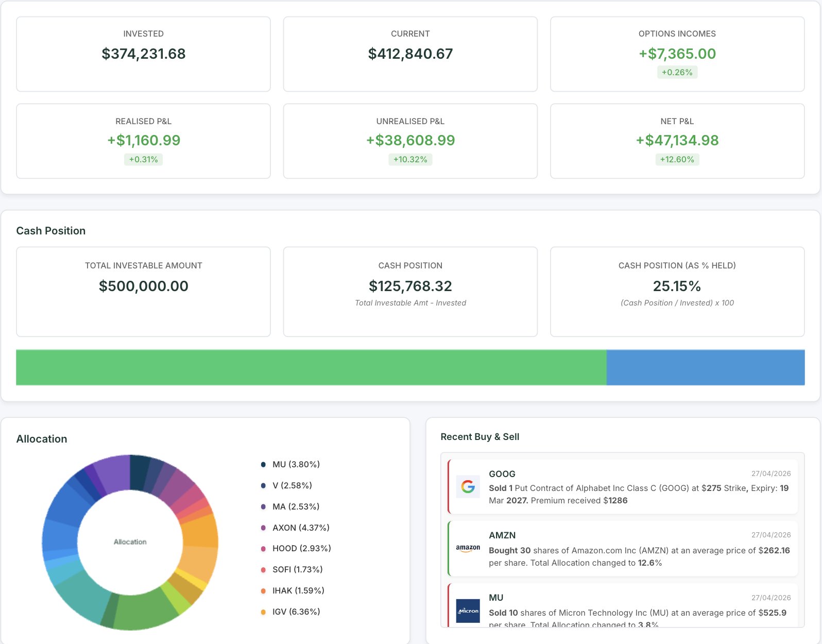Click the MU legend color dot
Screen dimensions: 822x644
pyautogui.click(x=263, y=465)
